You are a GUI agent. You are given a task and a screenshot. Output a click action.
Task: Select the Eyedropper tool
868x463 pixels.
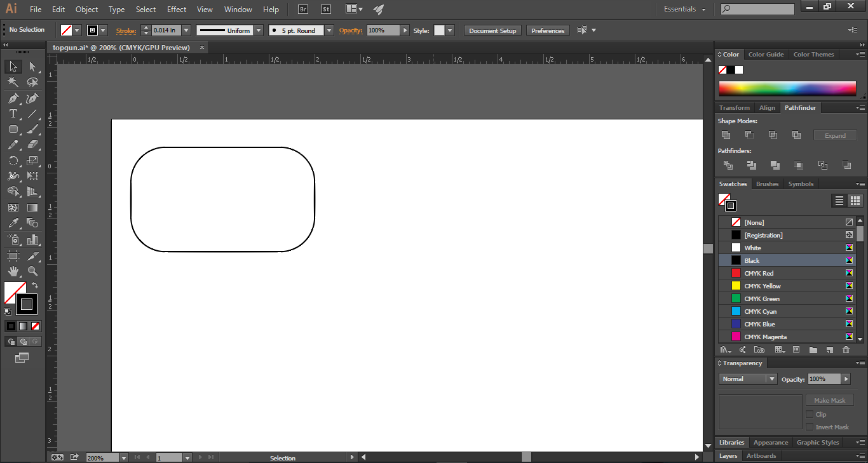[x=13, y=223]
